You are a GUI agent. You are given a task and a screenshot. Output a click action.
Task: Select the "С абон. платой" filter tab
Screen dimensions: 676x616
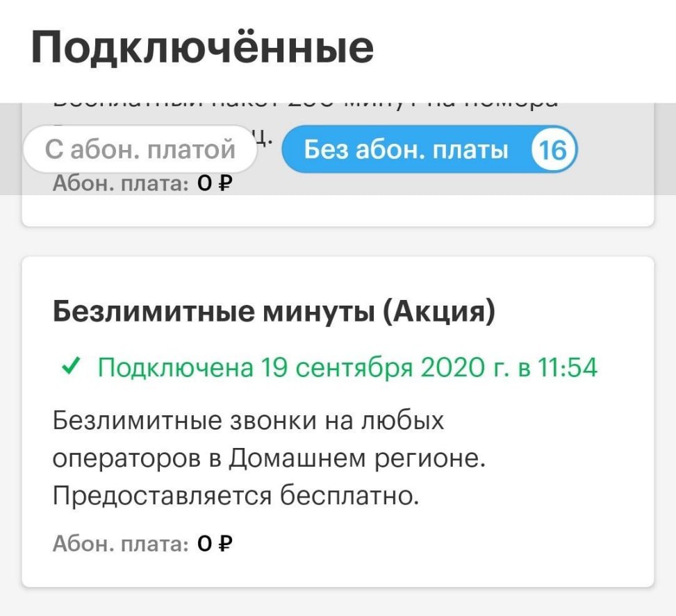click(x=140, y=149)
